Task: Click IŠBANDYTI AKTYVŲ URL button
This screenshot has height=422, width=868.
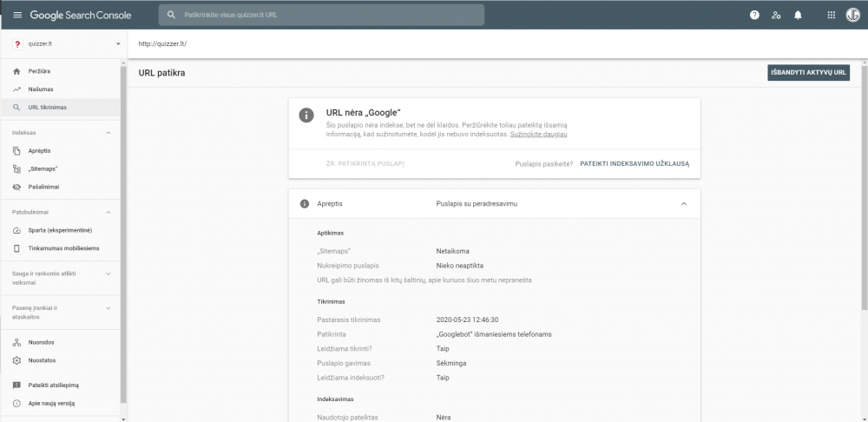Action: click(x=808, y=73)
